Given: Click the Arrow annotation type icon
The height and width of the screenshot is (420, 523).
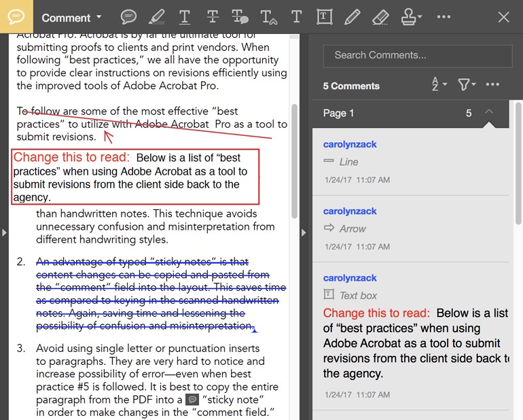Looking at the screenshot, I should pos(329,228).
